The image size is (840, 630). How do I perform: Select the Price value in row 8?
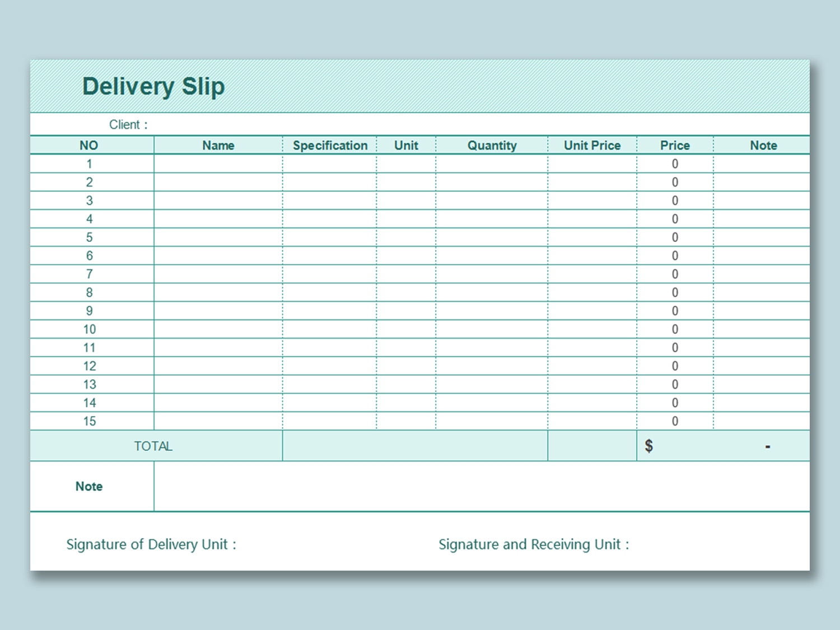(675, 293)
